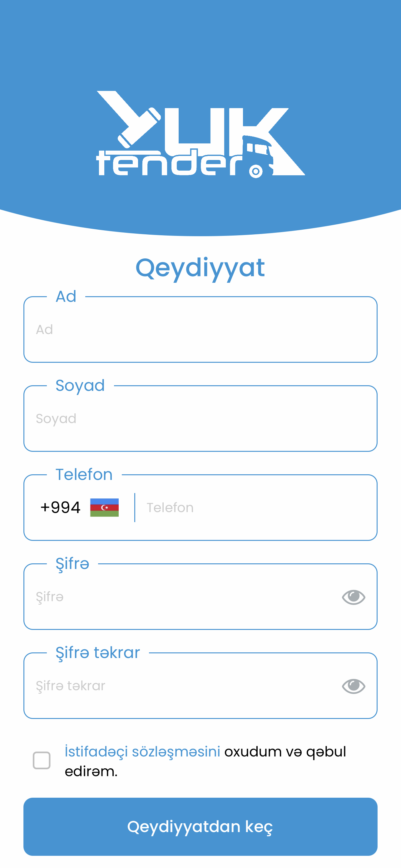Tap the Şifrə floating label

coord(72,564)
